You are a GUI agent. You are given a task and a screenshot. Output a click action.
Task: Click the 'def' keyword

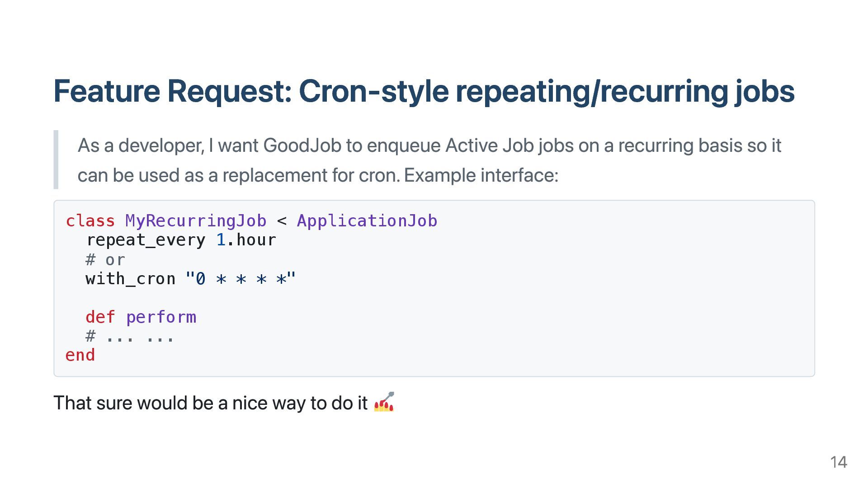pyautogui.click(x=100, y=317)
